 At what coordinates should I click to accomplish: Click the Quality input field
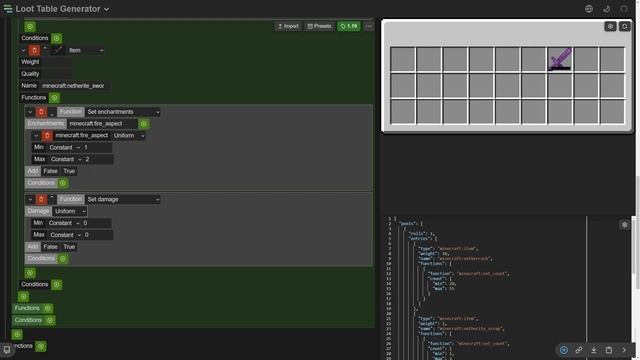coord(56,74)
